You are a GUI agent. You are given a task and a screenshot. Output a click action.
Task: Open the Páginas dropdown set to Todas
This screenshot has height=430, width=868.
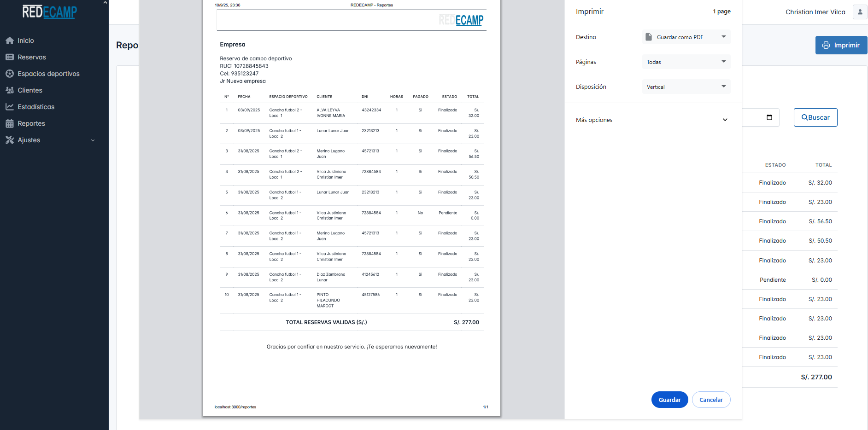point(686,62)
